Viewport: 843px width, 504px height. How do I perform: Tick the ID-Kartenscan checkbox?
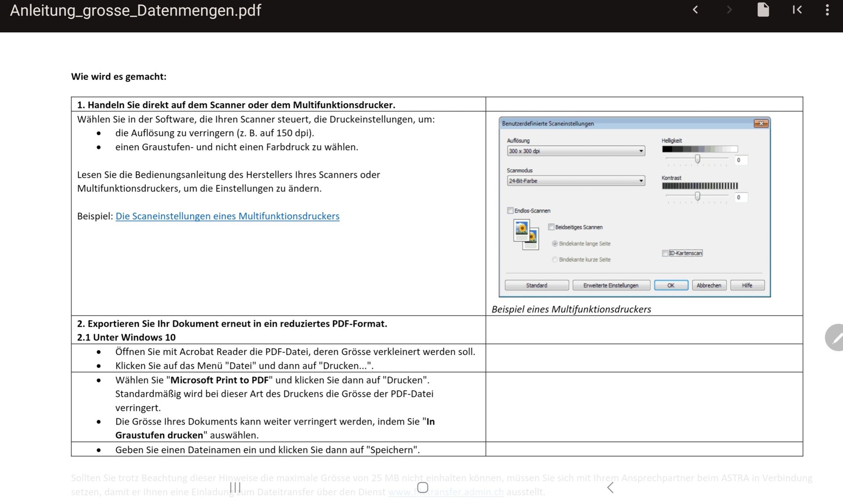click(665, 253)
